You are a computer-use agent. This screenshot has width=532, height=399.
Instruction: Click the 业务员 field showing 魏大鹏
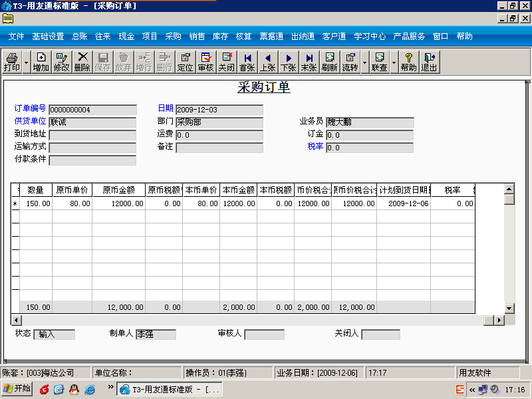coord(370,122)
